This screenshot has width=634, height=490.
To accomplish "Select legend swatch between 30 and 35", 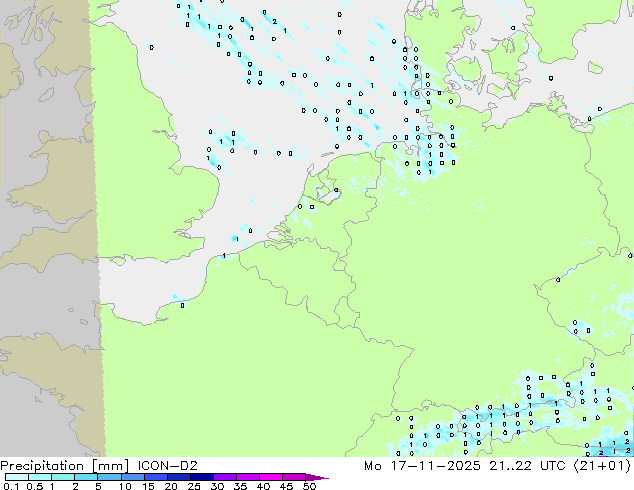I will (x=224, y=477).
